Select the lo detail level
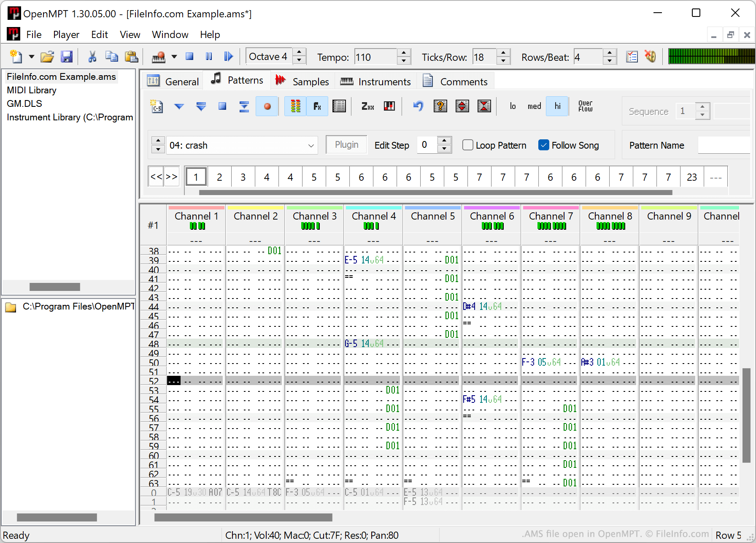Viewport: 756px width, 543px height. (x=513, y=106)
